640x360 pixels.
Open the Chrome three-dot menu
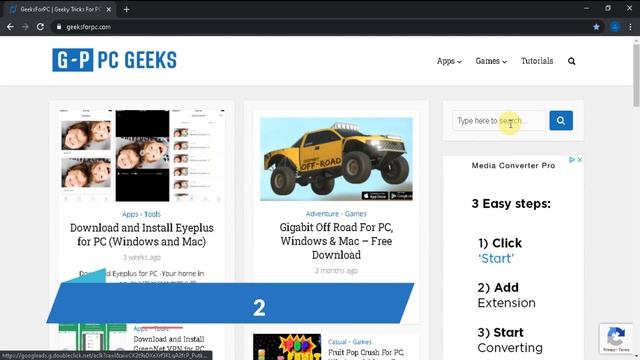pos(630,27)
